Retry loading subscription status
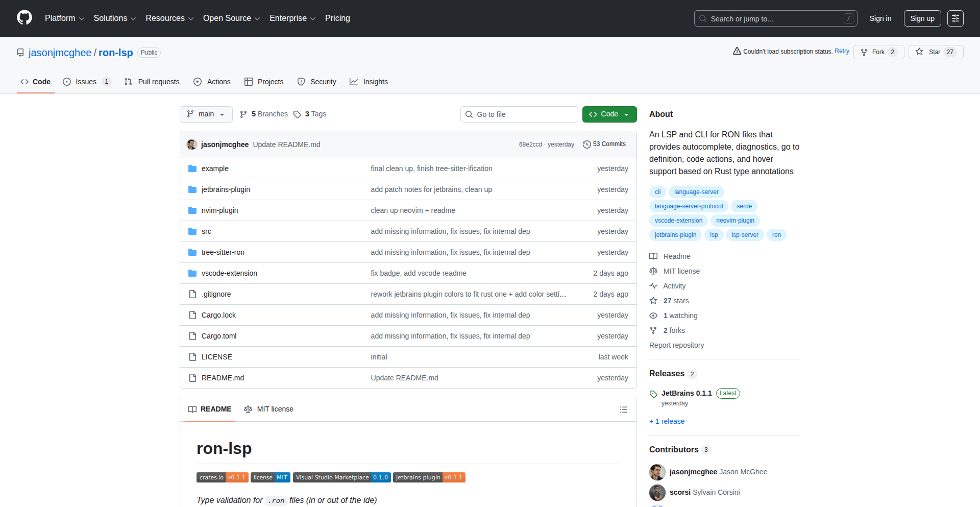The width and height of the screenshot is (980, 507). 842,52
